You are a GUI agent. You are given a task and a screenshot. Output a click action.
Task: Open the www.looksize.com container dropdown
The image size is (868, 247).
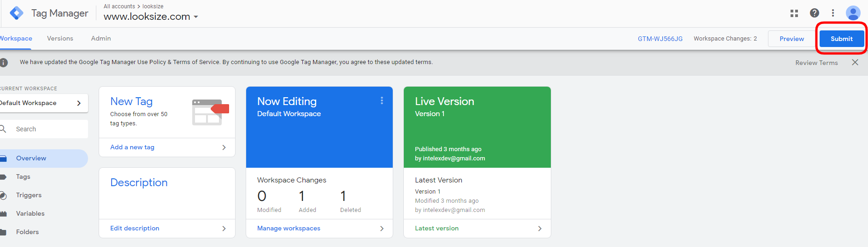tap(151, 17)
